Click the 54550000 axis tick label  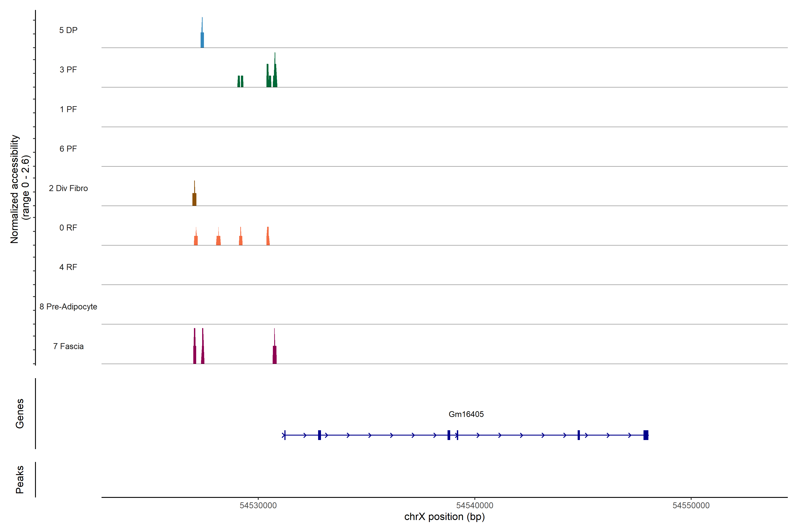pyautogui.click(x=691, y=506)
